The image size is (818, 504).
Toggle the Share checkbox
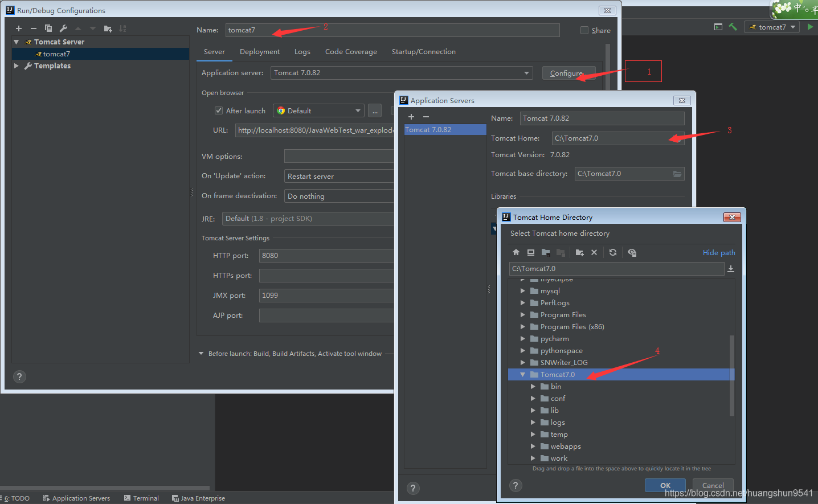pyautogui.click(x=584, y=30)
